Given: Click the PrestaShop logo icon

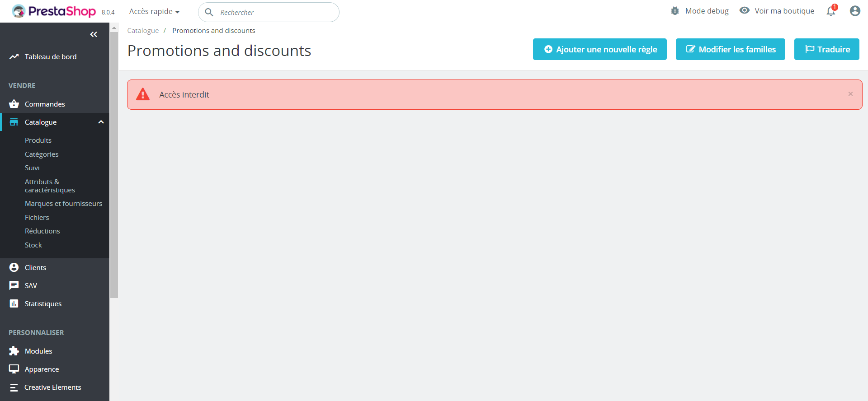Looking at the screenshot, I should click(19, 11).
